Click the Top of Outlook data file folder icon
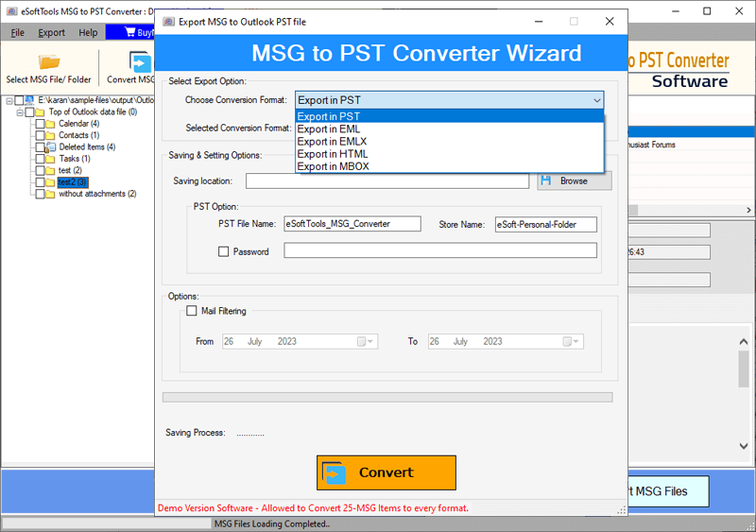 [40, 112]
